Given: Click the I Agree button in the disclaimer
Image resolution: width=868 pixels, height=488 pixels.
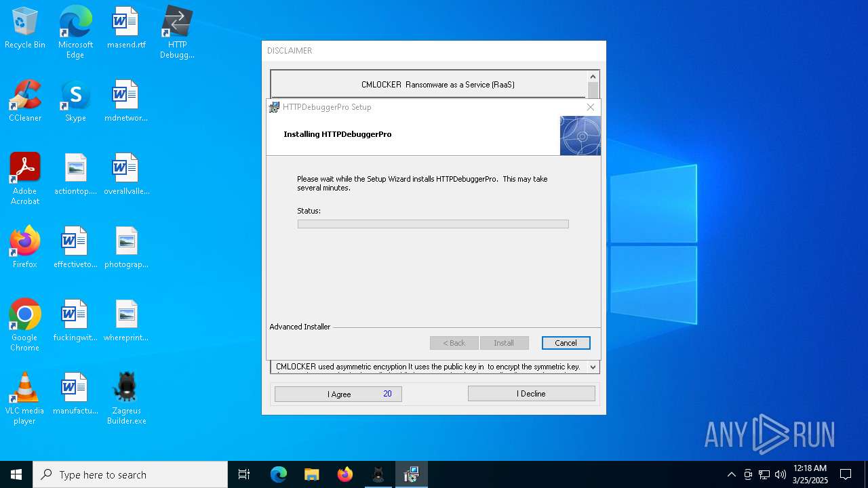Looking at the screenshot, I should pos(338,394).
